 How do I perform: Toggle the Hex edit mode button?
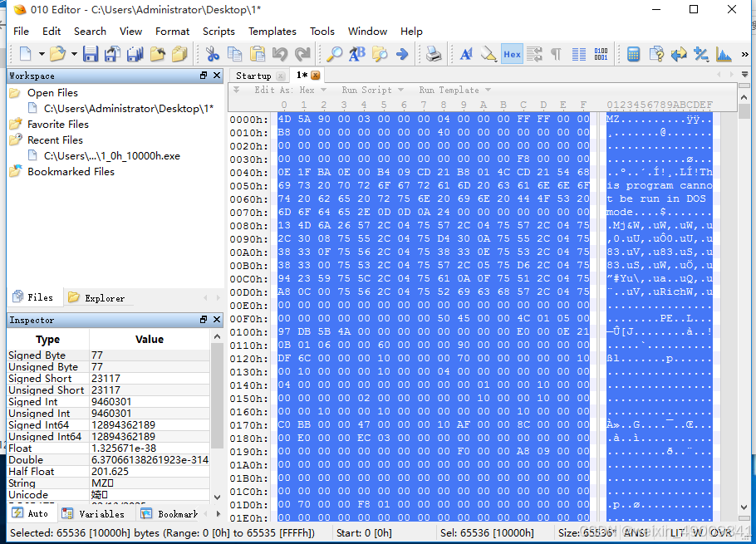click(512, 54)
